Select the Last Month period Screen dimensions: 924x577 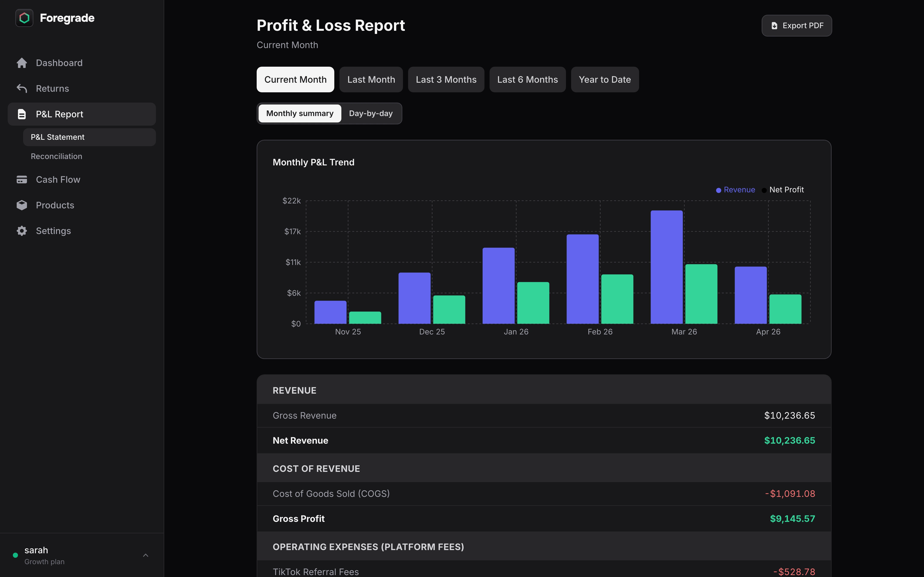(371, 79)
